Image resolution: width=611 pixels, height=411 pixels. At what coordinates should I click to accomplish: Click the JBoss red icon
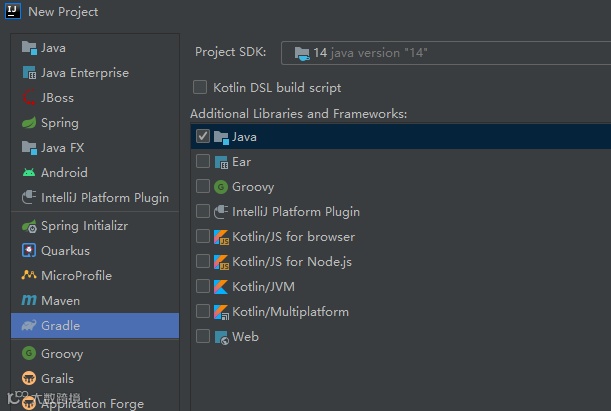pos(29,98)
